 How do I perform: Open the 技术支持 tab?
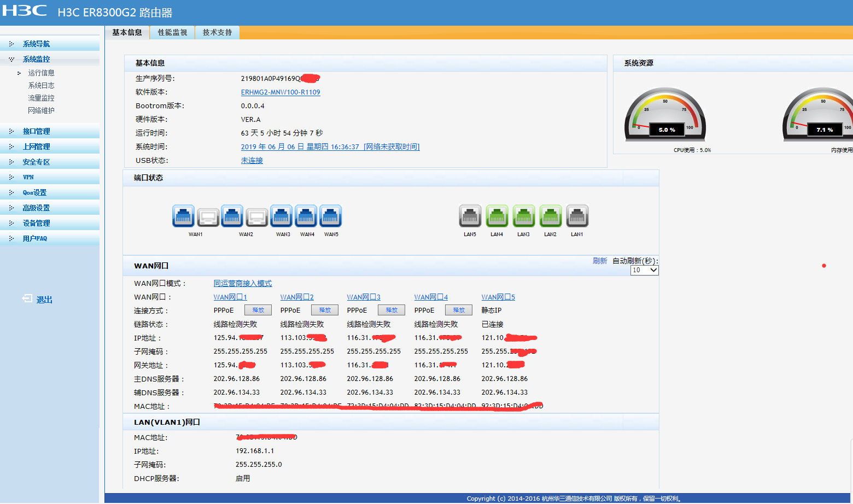[x=217, y=33]
